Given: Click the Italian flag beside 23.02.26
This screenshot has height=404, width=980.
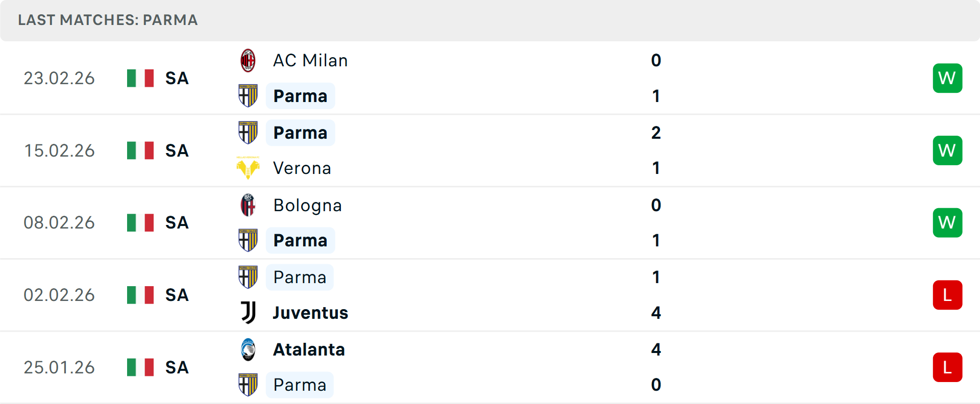Looking at the screenshot, I should [140, 78].
